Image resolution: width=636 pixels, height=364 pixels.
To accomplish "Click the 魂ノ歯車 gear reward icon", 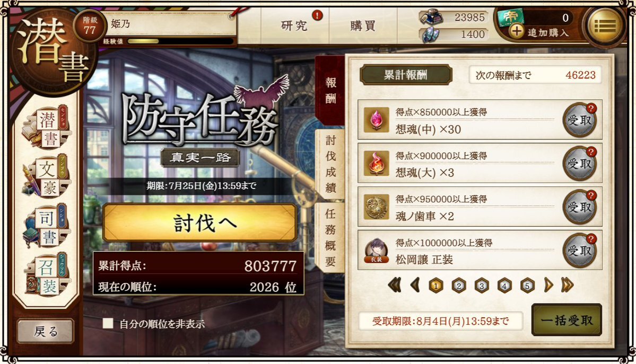I will pyautogui.click(x=376, y=207).
